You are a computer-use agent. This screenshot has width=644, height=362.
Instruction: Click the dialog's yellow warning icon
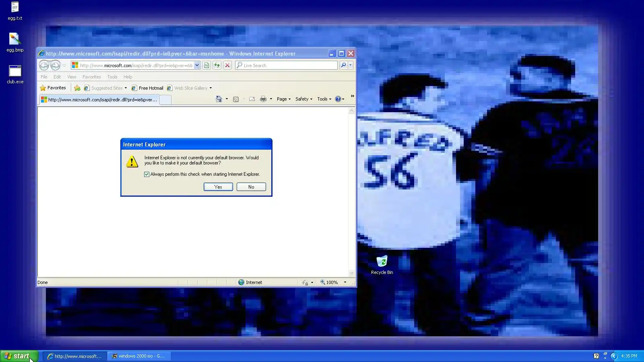click(x=132, y=162)
